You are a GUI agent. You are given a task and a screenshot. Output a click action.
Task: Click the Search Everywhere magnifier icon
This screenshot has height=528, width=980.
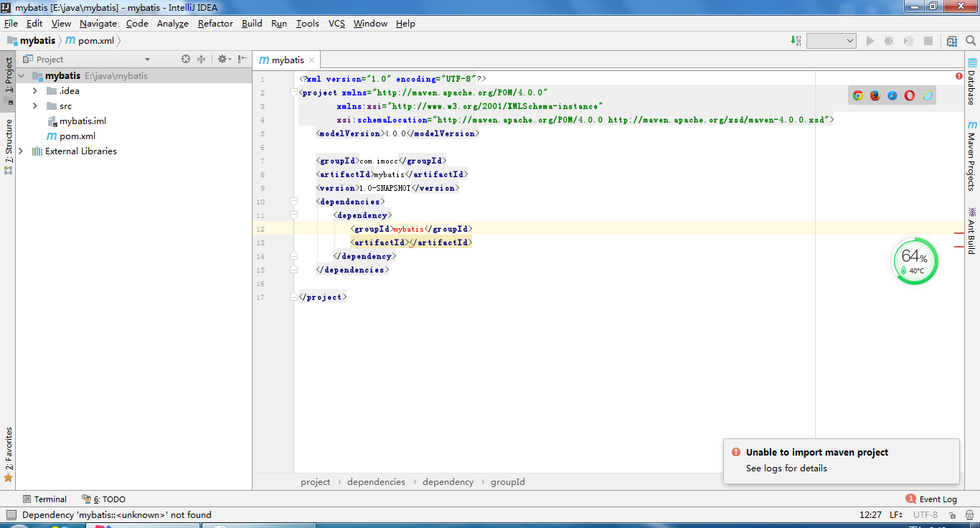(972, 41)
